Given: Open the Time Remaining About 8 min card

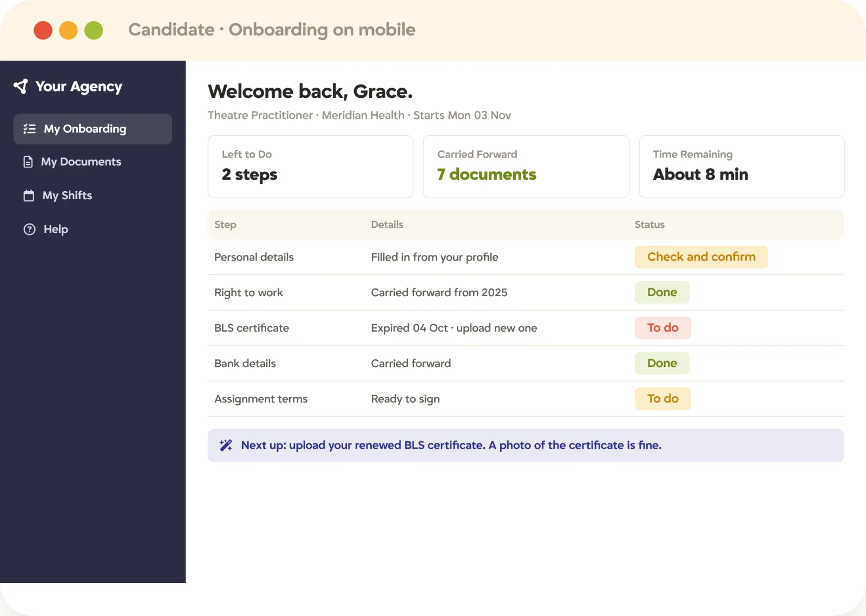Looking at the screenshot, I should point(742,167).
